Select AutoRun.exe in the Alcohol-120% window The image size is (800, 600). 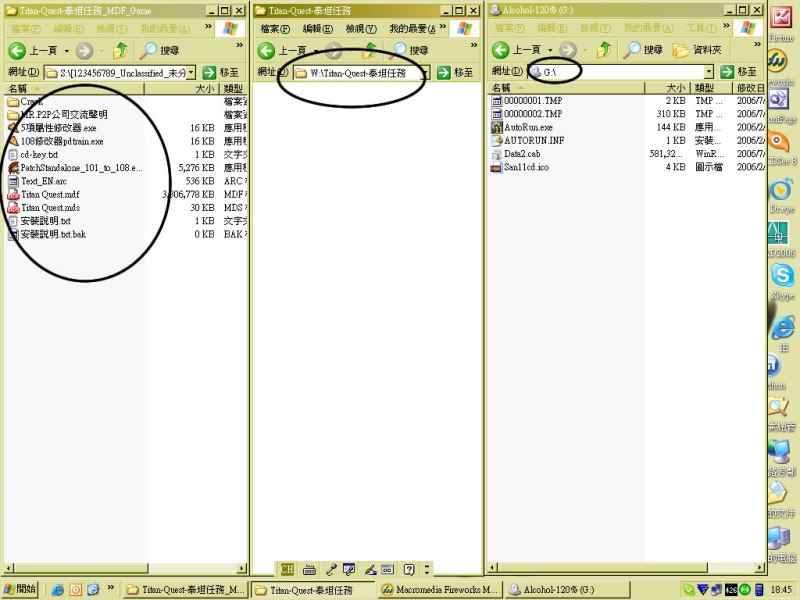click(x=528, y=128)
